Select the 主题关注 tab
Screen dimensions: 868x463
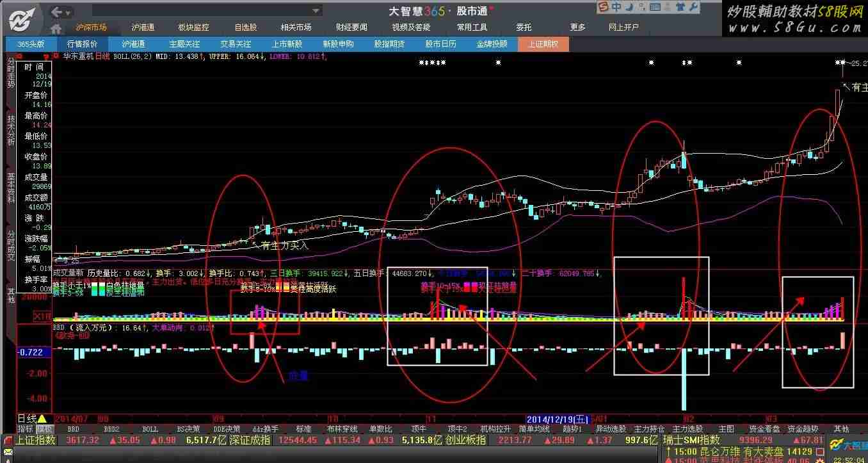[184, 44]
